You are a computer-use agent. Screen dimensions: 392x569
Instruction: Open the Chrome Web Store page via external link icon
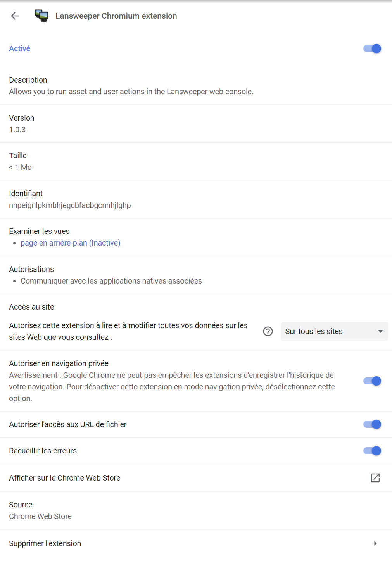pyautogui.click(x=375, y=478)
